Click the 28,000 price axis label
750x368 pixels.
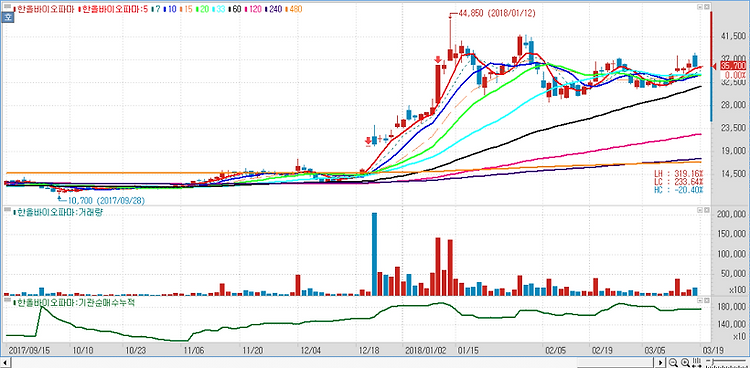pyautogui.click(x=732, y=105)
